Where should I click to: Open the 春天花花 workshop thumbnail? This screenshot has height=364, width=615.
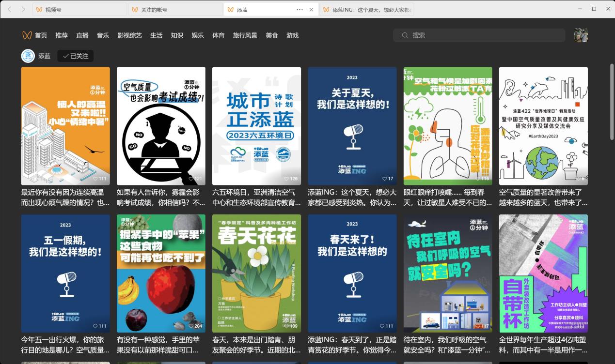(x=256, y=273)
